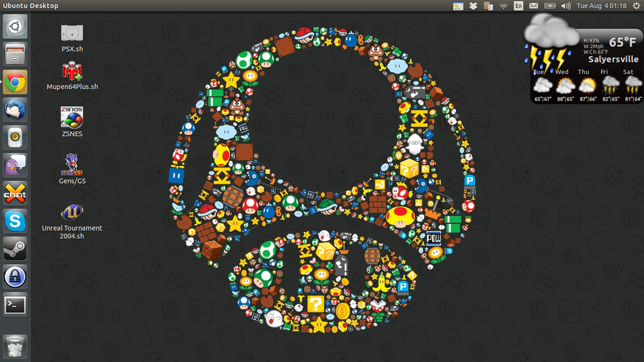
Task: Open the padlock password manager icon in the launcher
Action: [x=15, y=277]
